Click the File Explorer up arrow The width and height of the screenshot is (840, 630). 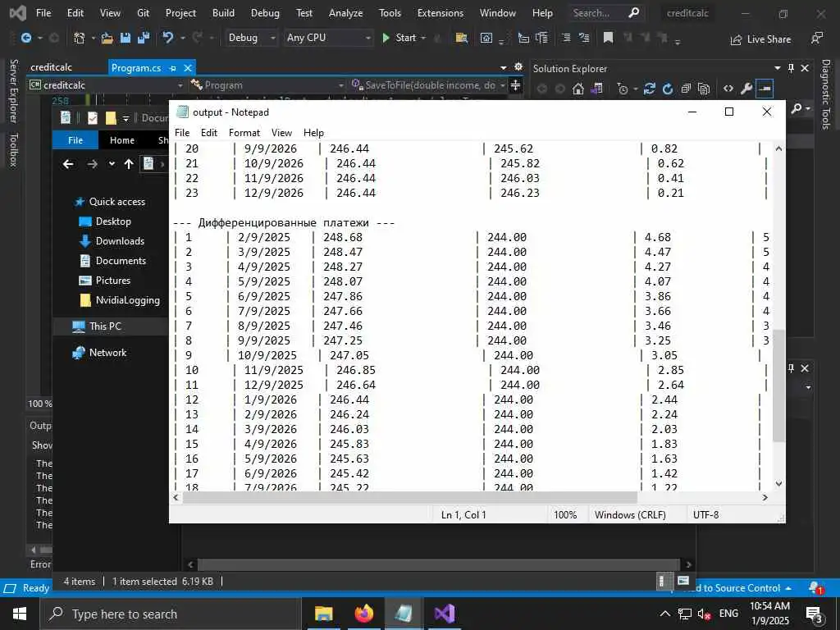[129, 164]
